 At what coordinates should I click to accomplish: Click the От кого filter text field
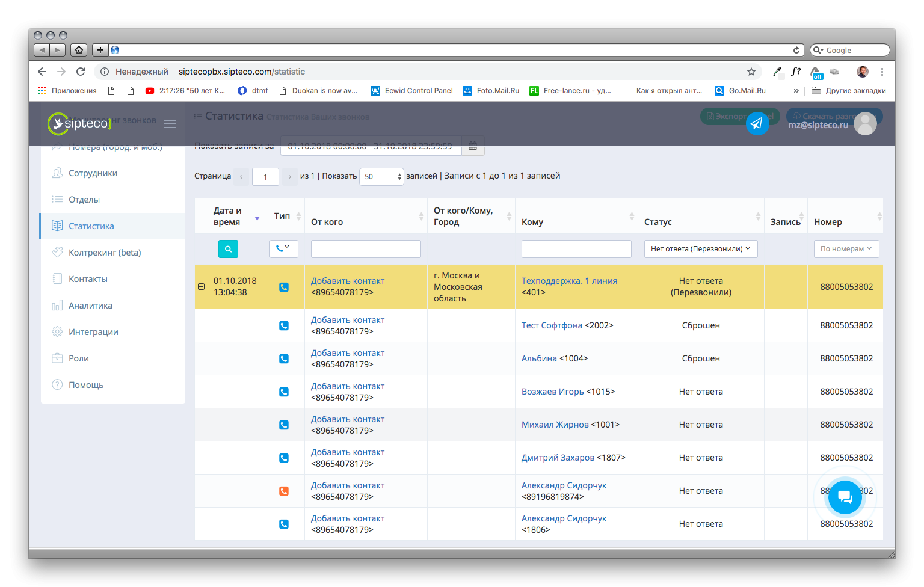366,248
